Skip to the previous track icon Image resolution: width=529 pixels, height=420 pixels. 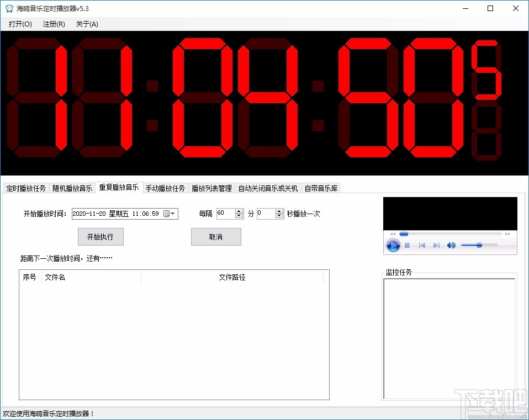422,244
